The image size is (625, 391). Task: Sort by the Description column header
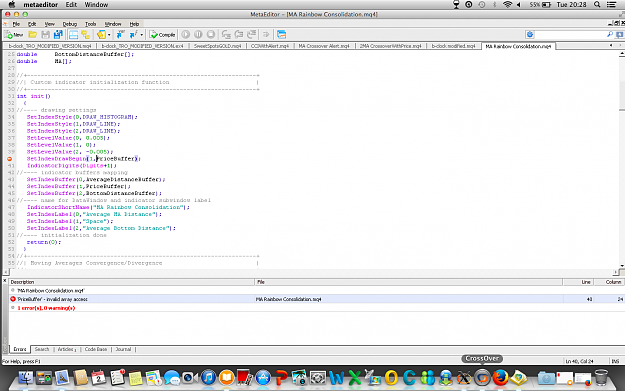coord(132,282)
